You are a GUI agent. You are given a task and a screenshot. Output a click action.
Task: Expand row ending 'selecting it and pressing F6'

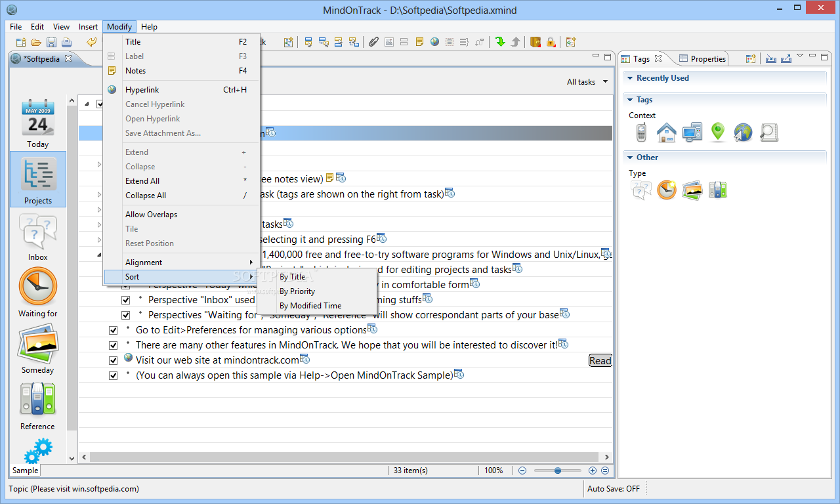point(100,240)
